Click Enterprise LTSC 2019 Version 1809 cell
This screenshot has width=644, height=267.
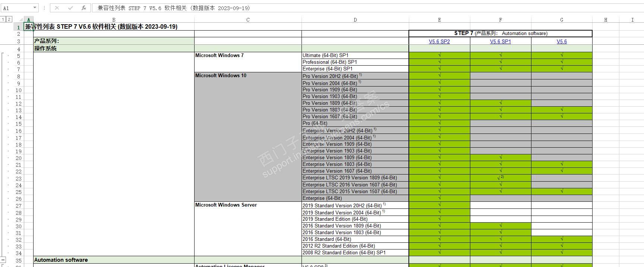[355, 178]
